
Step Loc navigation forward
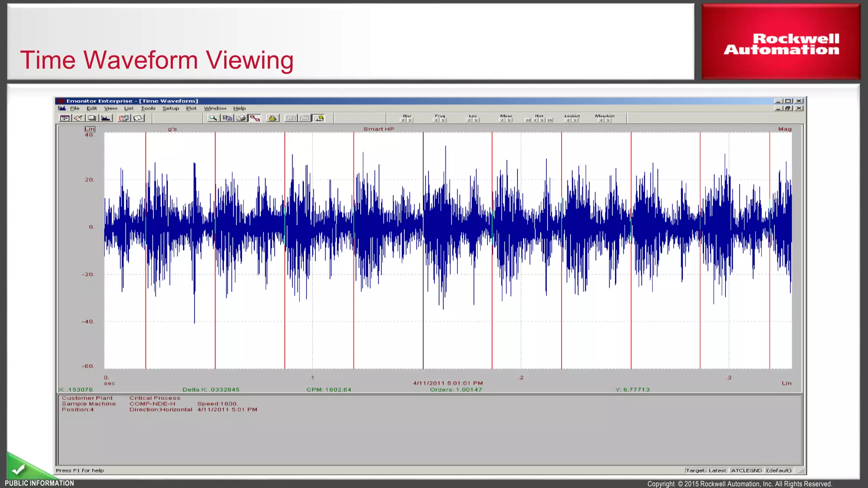tap(476, 120)
